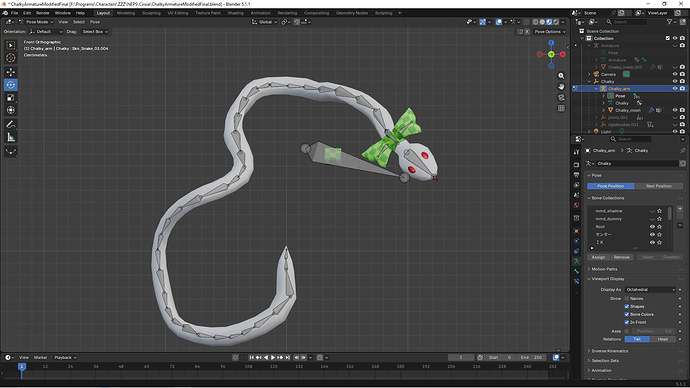Switch to rendered viewport shading

pyautogui.click(x=556, y=22)
